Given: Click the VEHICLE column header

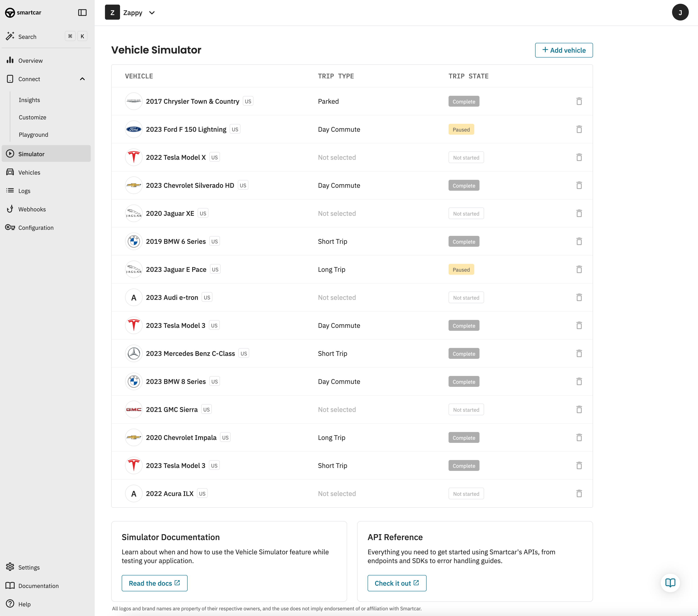Looking at the screenshot, I should click(x=139, y=76).
